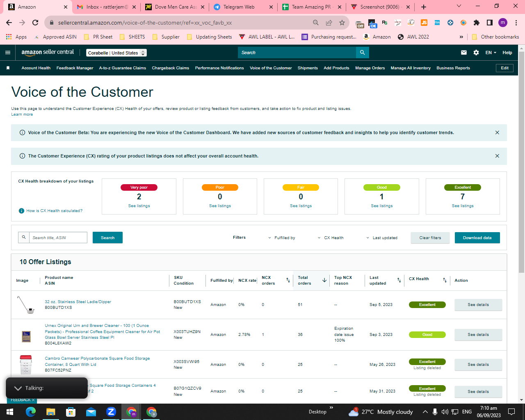Screen dimensions: 525x420
Task: Click Download data
Action: (477, 238)
